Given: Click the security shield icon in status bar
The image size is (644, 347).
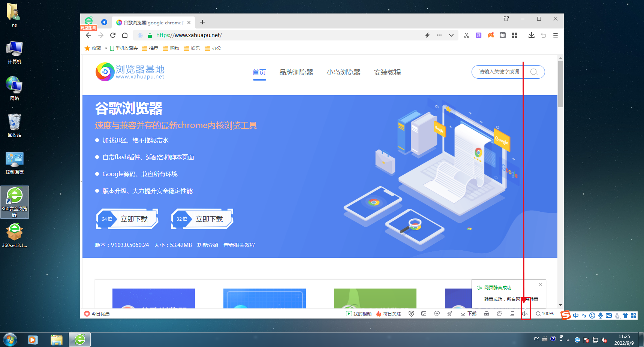Looking at the screenshot, I should [x=411, y=314].
